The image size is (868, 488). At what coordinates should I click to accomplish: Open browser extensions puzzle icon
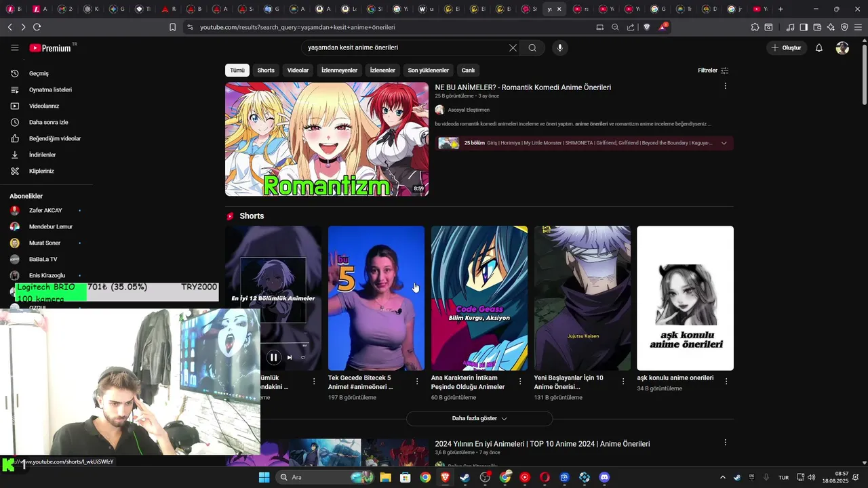pos(755,27)
